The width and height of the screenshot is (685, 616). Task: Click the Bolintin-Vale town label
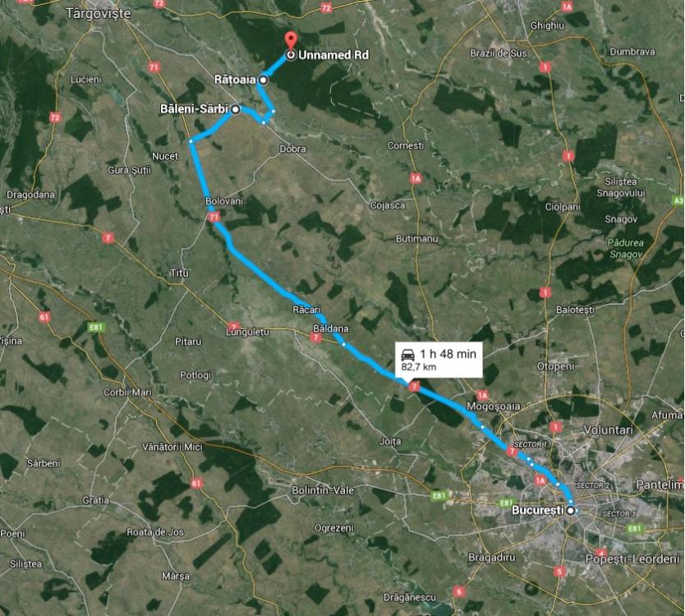tap(323, 490)
